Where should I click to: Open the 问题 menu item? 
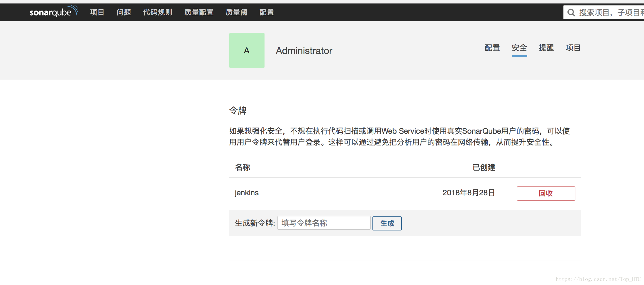(x=124, y=12)
